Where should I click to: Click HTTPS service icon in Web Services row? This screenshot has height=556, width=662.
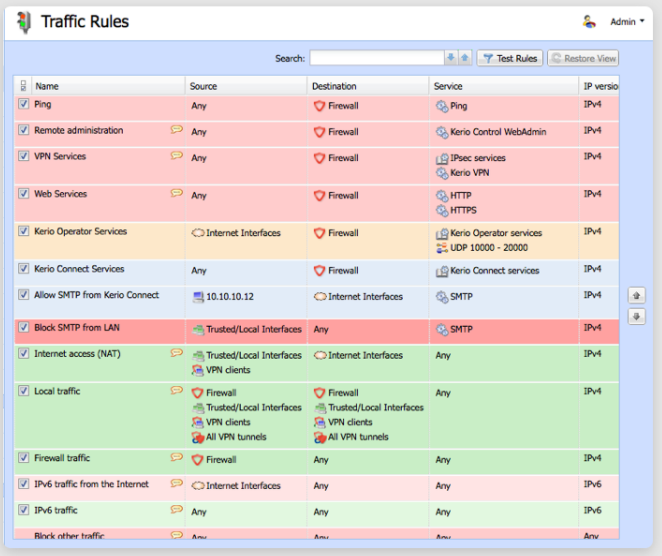click(x=442, y=210)
